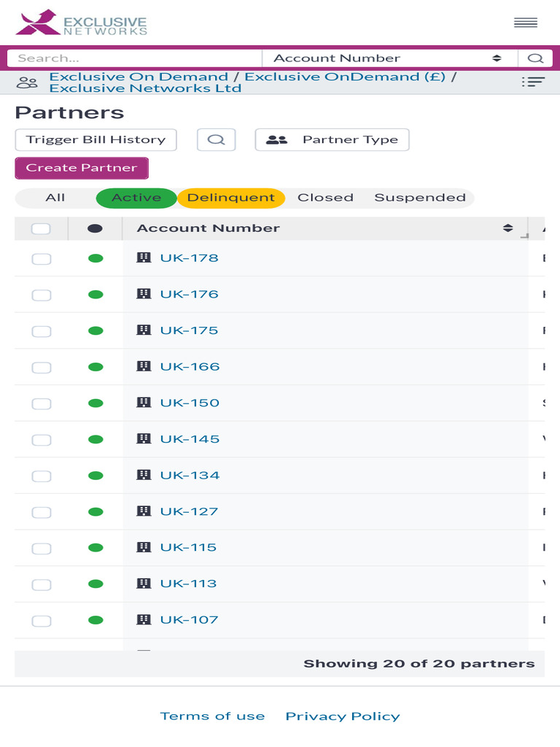
Task: Open account link UK-127
Action: pos(189,511)
